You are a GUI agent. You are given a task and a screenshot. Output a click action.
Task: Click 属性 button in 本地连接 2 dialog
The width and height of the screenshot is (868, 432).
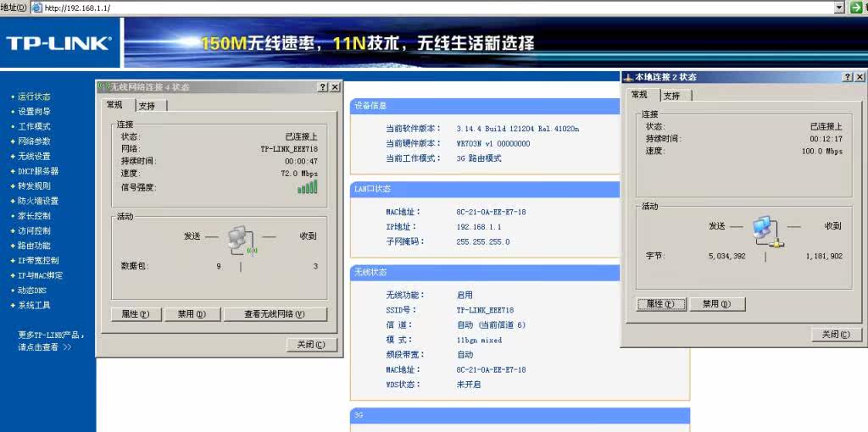click(x=660, y=304)
